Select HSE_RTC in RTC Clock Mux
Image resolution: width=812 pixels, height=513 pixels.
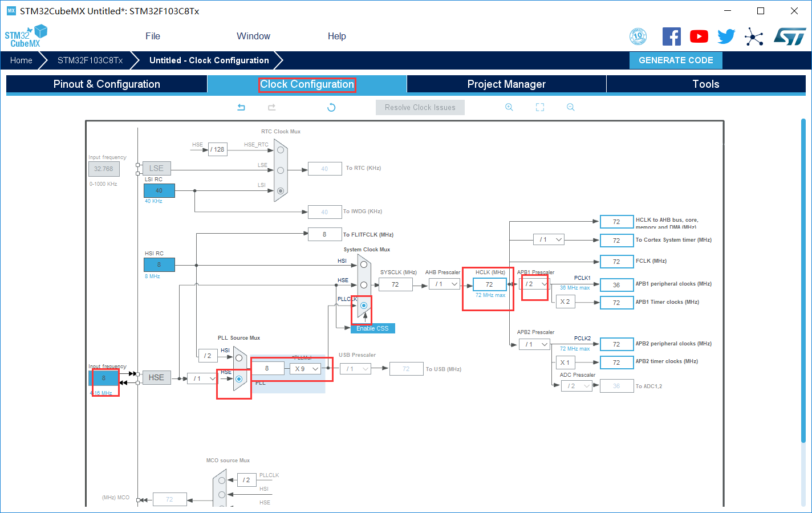(x=281, y=150)
